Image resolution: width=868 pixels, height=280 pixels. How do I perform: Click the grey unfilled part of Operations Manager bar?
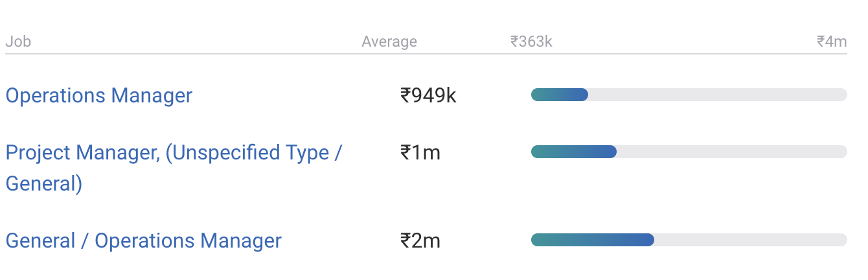tap(718, 95)
